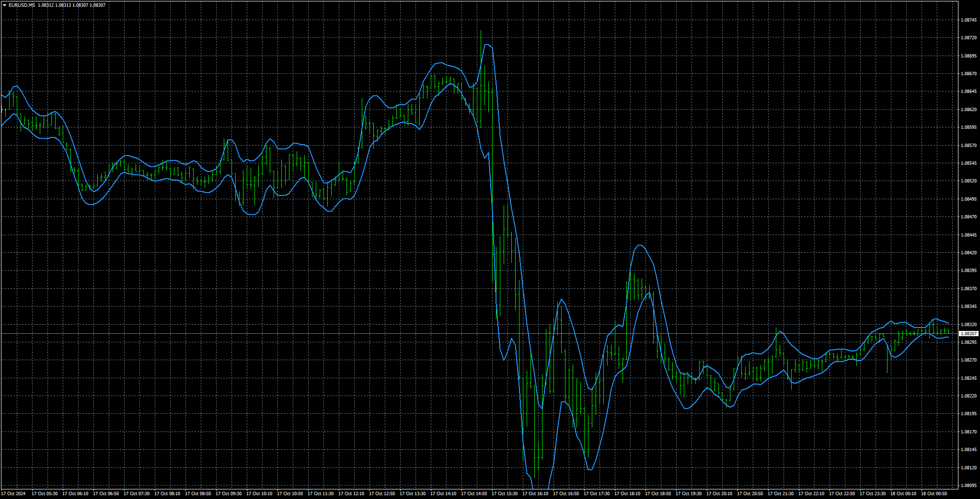Click the 1.08520 price axis label
980x499 pixels.
[969, 181]
